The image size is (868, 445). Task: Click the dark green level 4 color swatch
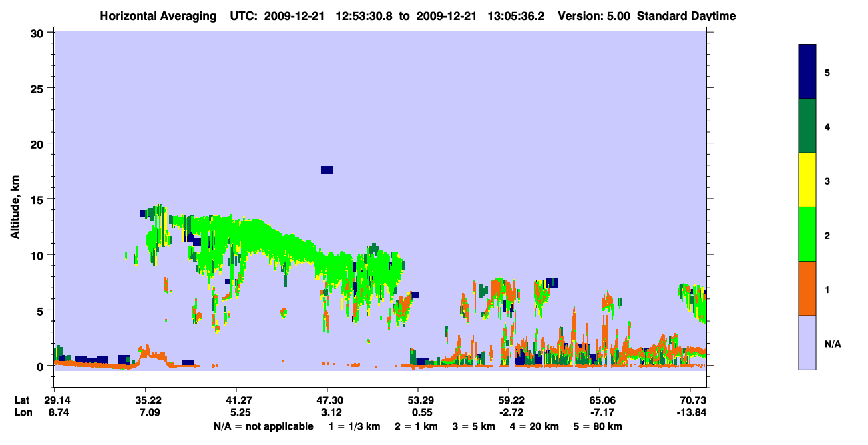coord(807,126)
